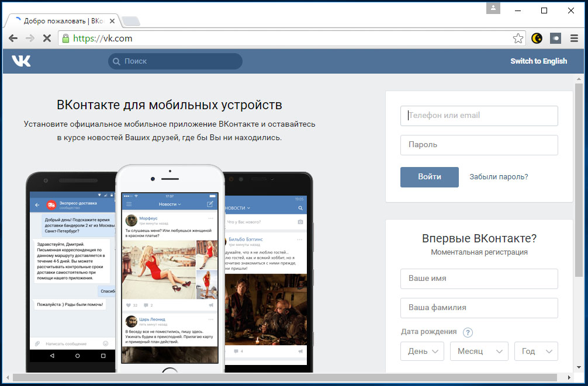Click the scroll left arrow
The image size is (588, 386).
coord(8,377)
